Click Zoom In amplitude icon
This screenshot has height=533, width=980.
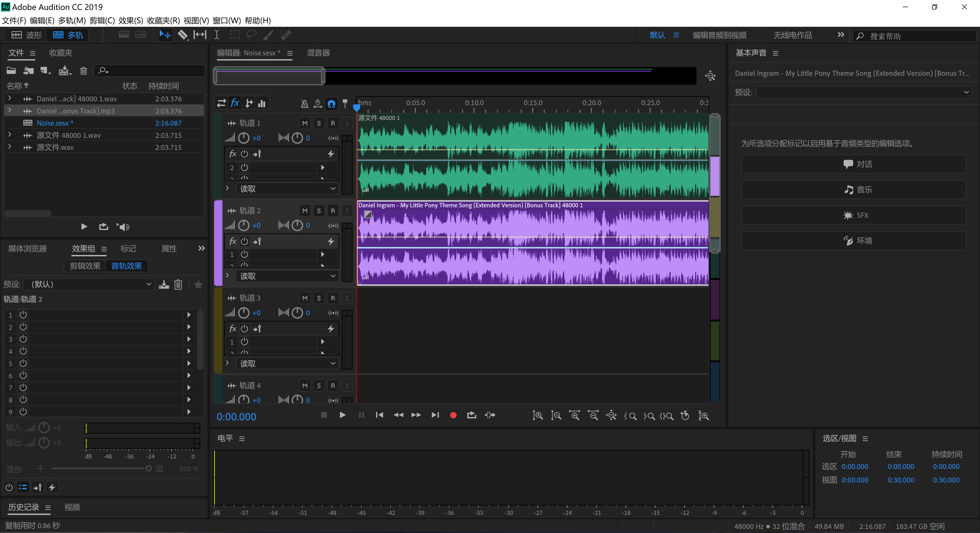(537, 415)
